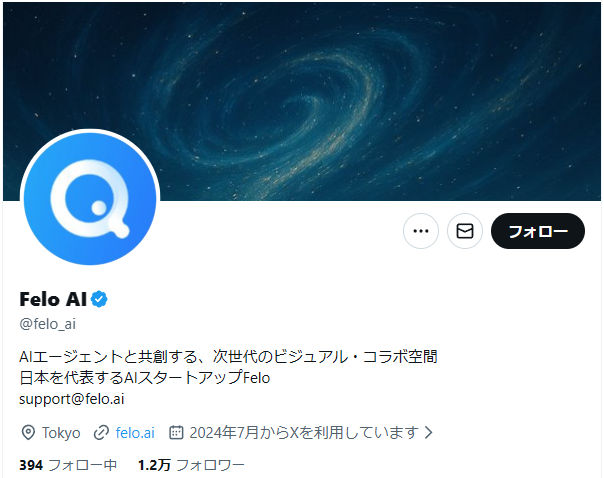Click the support@felo.ai email text
This screenshot has width=604, height=478.
click(x=72, y=399)
